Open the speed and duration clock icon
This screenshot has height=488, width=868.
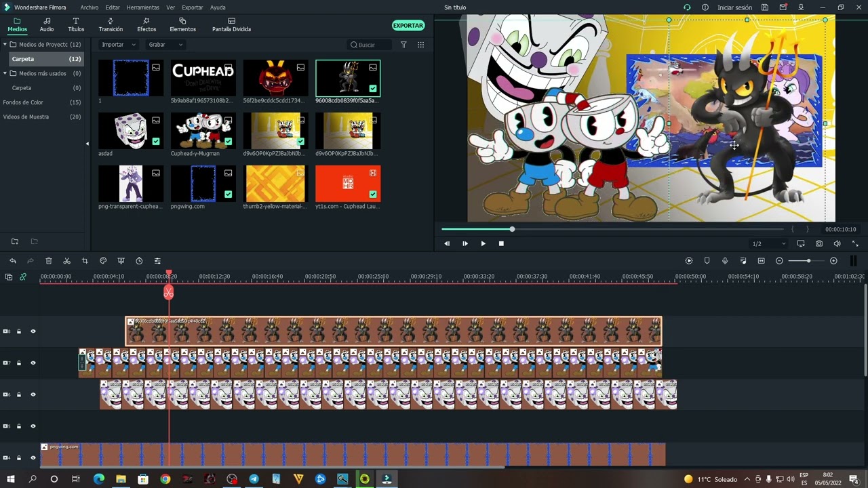click(139, 261)
